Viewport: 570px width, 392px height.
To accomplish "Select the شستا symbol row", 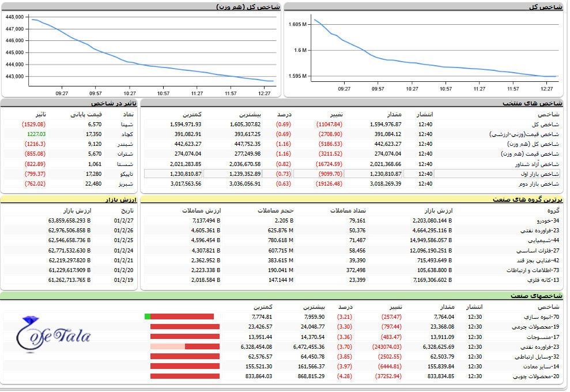I will [x=127, y=164].
